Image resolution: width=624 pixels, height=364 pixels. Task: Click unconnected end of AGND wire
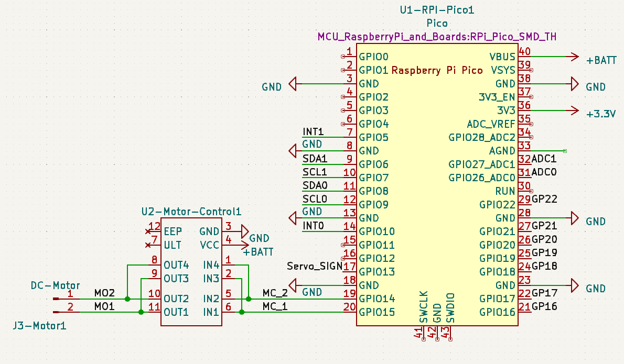click(565, 151)
